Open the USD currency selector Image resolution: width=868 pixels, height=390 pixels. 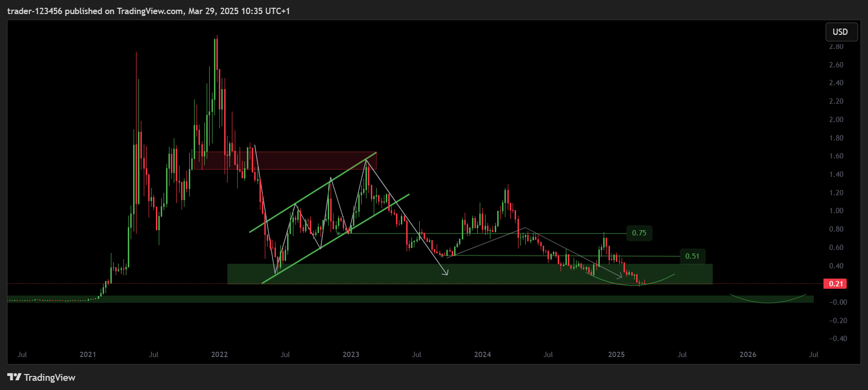point(841,32)
